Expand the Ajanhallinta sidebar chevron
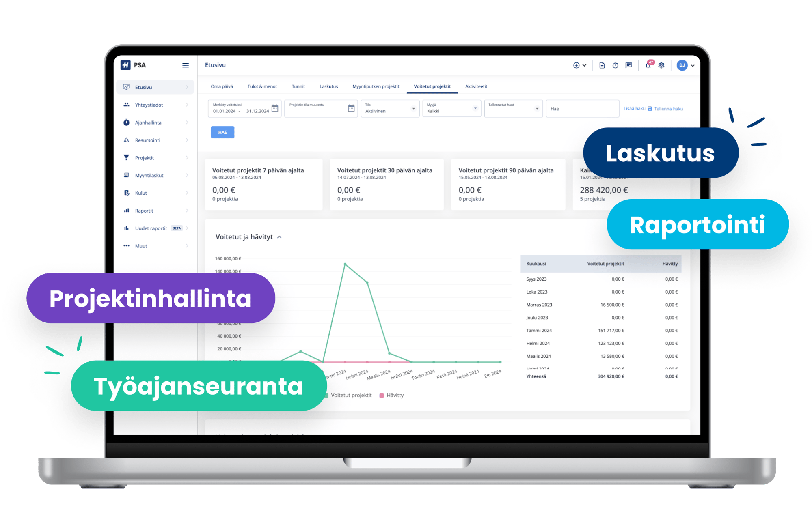Viewport: 812px width, 531px height. click(187, 122)
